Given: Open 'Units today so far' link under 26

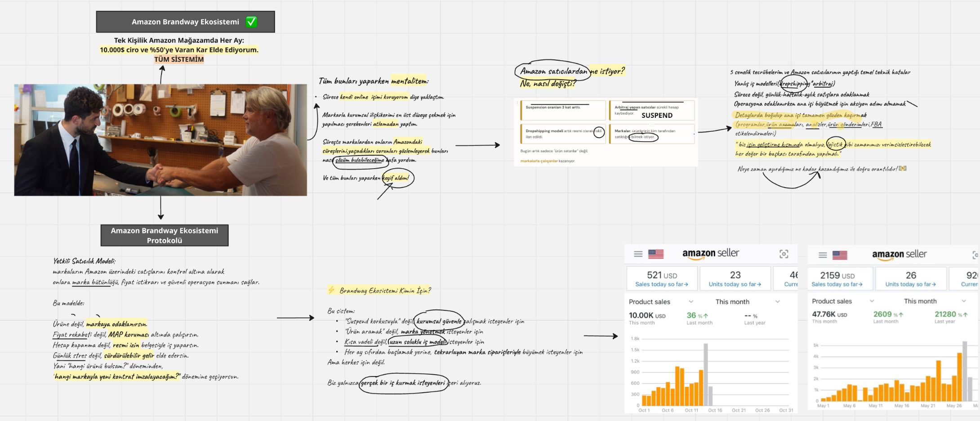Looking at the screenshot, I should pyautogui.click(x=910, y=284).
